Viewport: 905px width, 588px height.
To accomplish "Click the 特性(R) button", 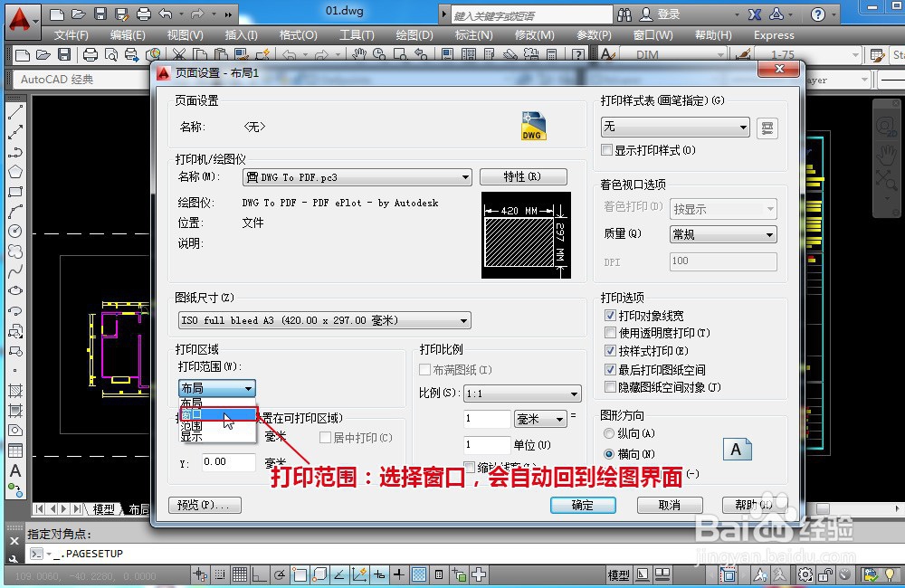I will click(523, 176).
